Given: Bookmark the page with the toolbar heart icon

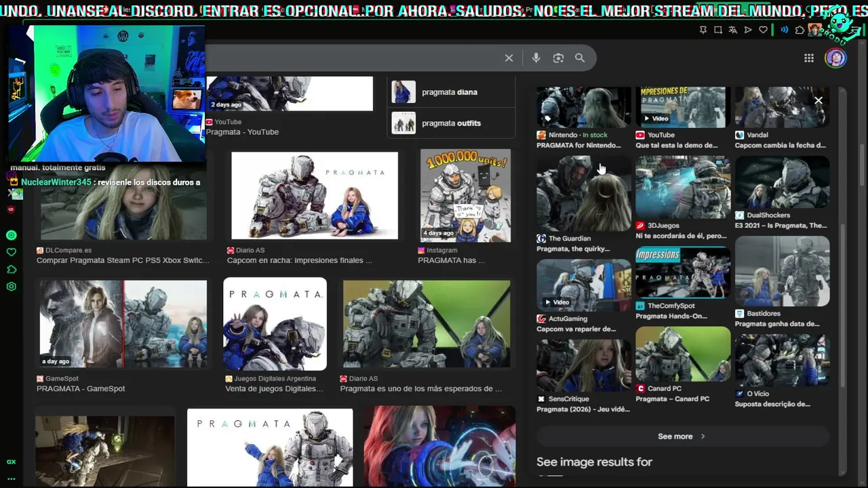Looking at the screenshot, I should tap(763, 30).
